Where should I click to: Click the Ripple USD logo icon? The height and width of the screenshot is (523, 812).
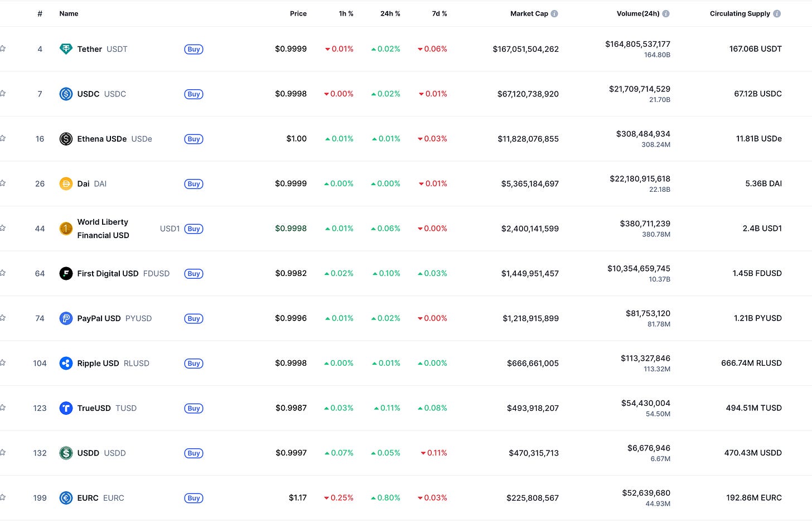pyautogui.click(x=66, y=364)
